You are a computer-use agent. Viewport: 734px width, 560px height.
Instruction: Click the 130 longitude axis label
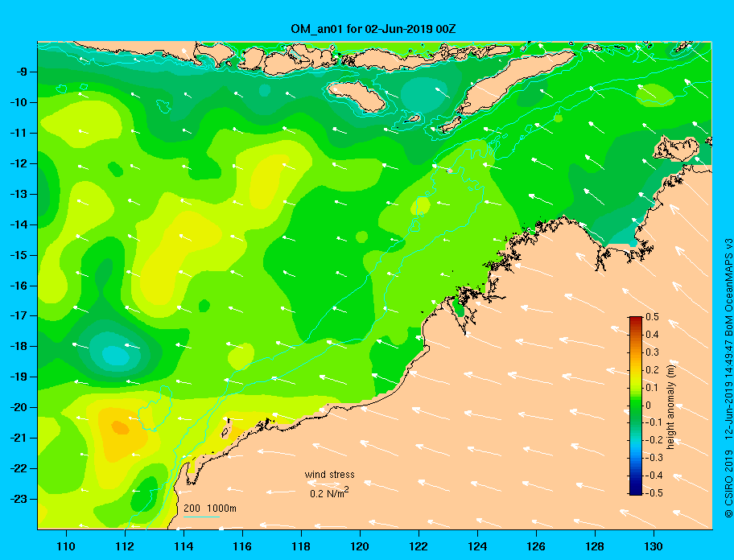654,546
